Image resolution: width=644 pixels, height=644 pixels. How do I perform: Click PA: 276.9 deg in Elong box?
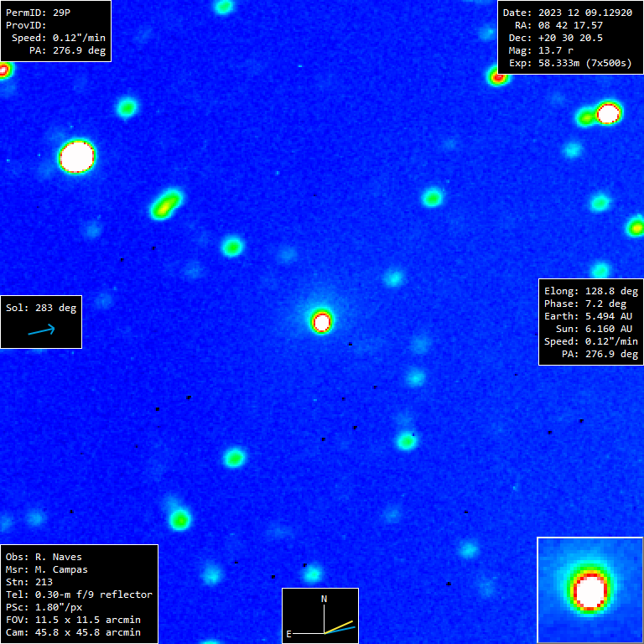tap(600, 354)
